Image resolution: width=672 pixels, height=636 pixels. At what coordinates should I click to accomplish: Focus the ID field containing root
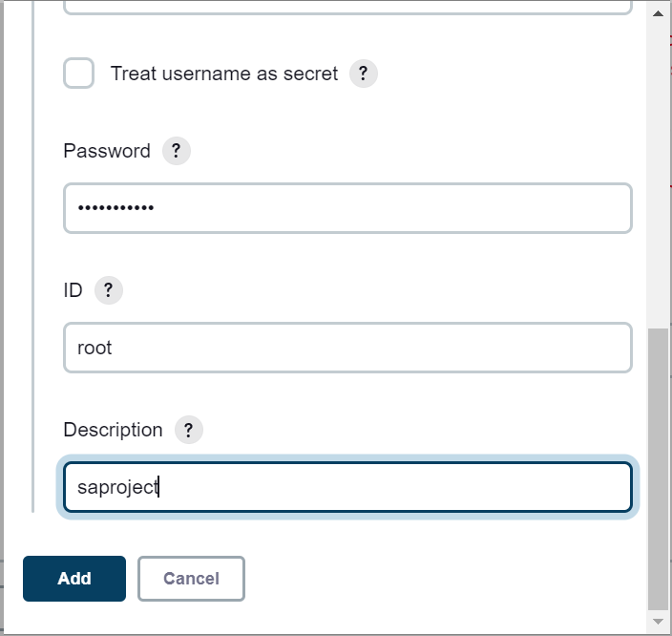pos(347,348)
